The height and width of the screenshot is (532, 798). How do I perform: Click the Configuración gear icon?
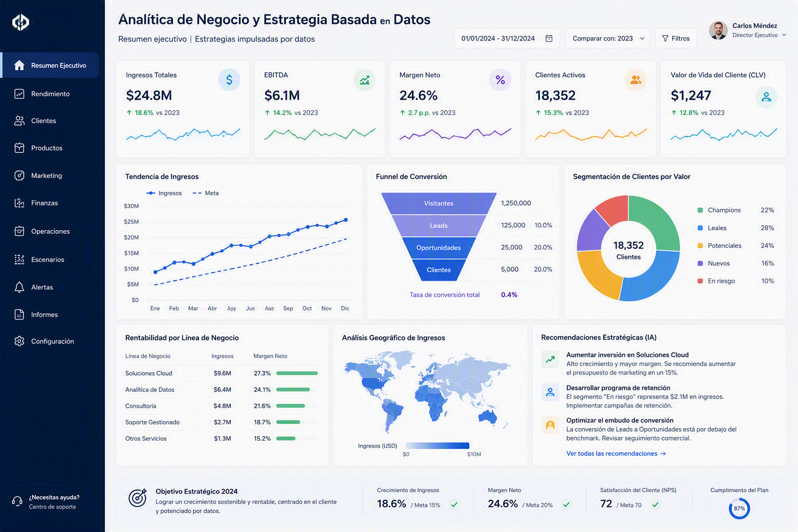[x=19, y=341]
